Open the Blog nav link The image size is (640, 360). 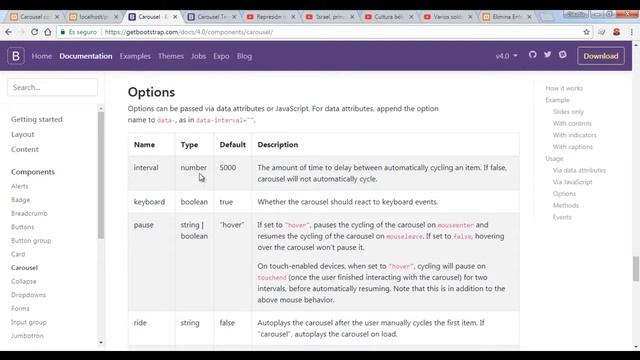pos(244,56)
